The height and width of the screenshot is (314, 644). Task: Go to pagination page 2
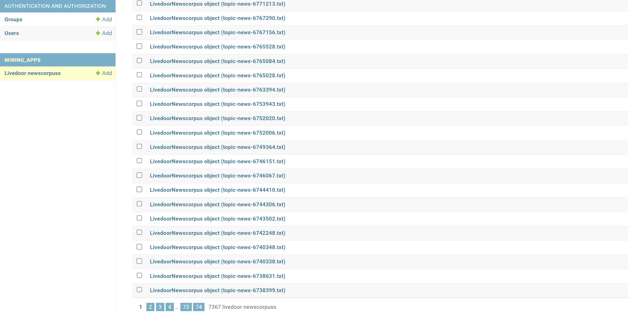(150, 307)
